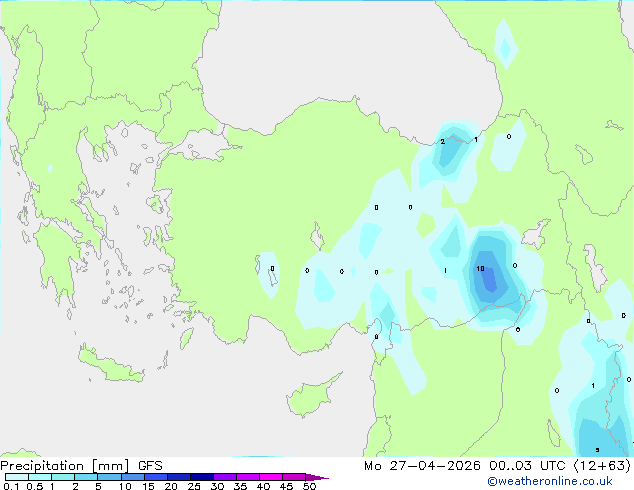Click the 35–40 mm legend color swatch
Image resolution: width=634 pixels, height=490 pixels.
(248, 477)
